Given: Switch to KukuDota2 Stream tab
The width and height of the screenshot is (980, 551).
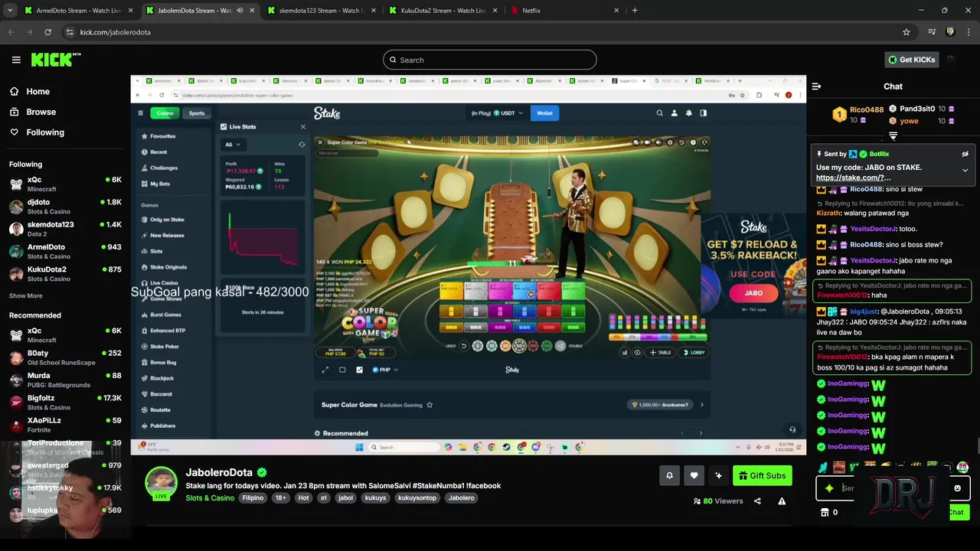Looking at the screenshot, I should click(x=443, y=11).
